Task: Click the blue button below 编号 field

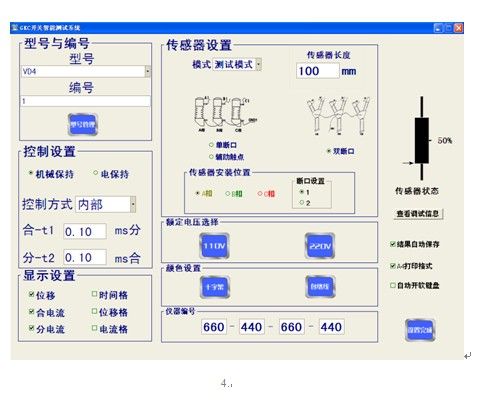Action: coord(83,124)
